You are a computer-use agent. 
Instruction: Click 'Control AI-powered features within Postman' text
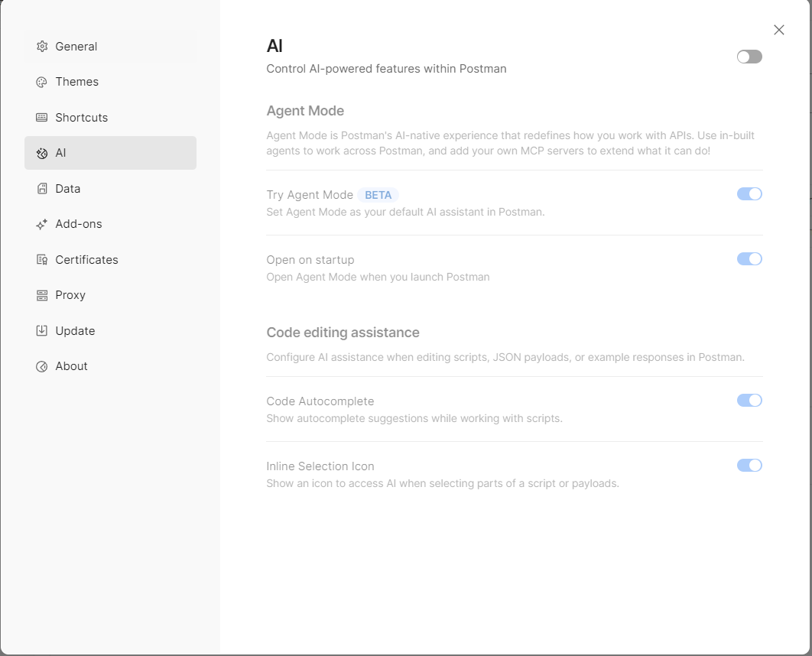click(x=386, y=69)
